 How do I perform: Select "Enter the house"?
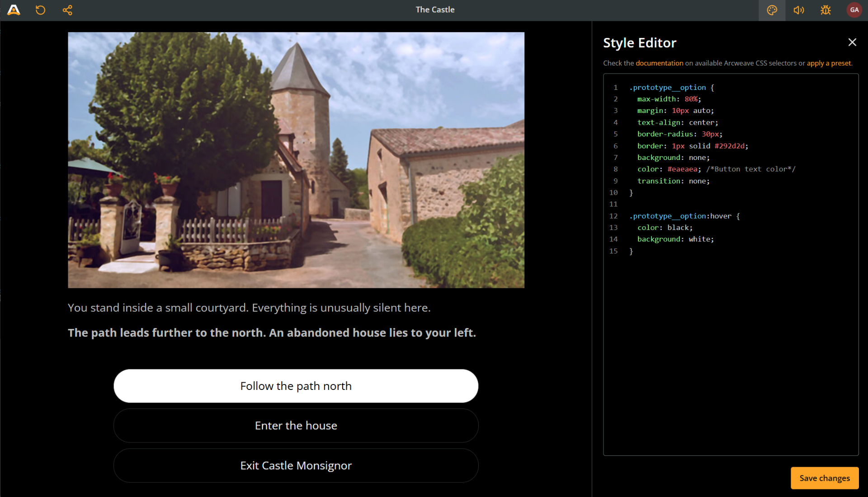coord(296,425)
